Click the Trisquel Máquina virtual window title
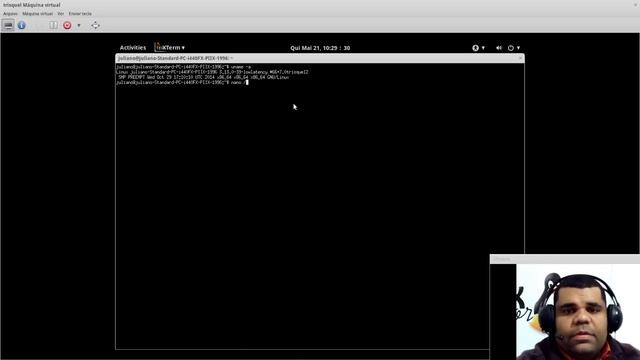The height and width of the screenshot is (360, 640). (x=32, y=5)
